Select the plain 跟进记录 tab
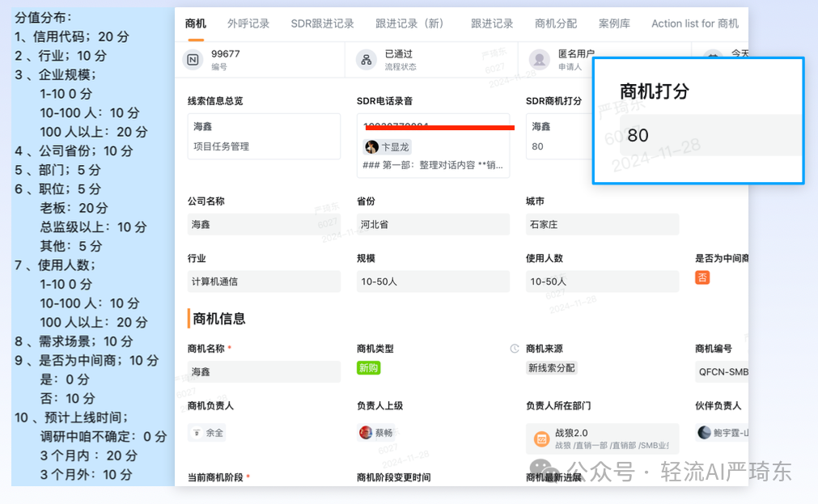 pos(492,23)
